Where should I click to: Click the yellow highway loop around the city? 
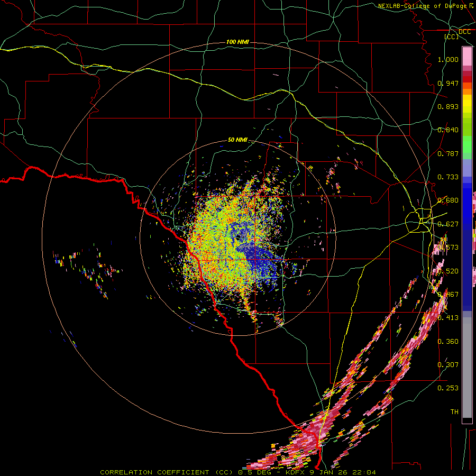pyautogui.click(x=419, y=221)
